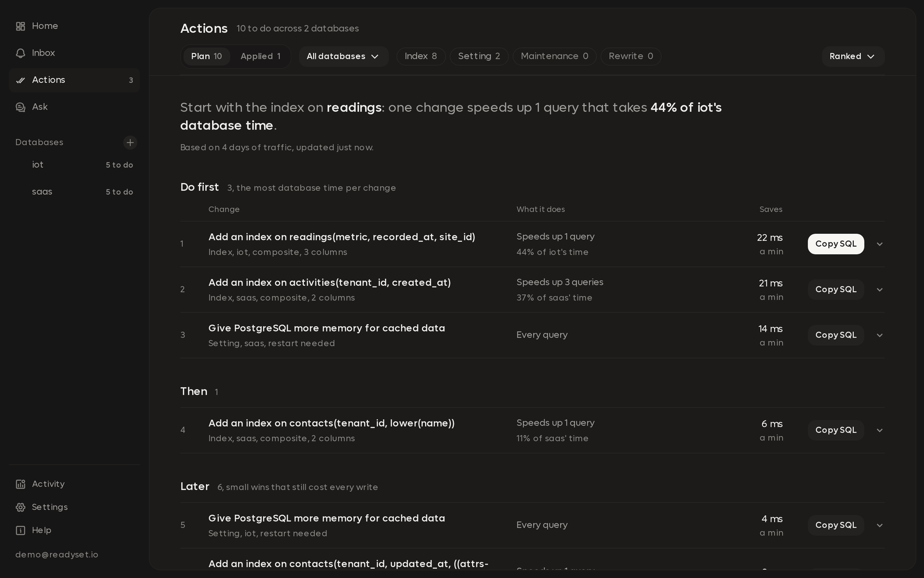924x578 pixels.
Task: Filter by Rewrite type
Action: click(x=631, y=57)
